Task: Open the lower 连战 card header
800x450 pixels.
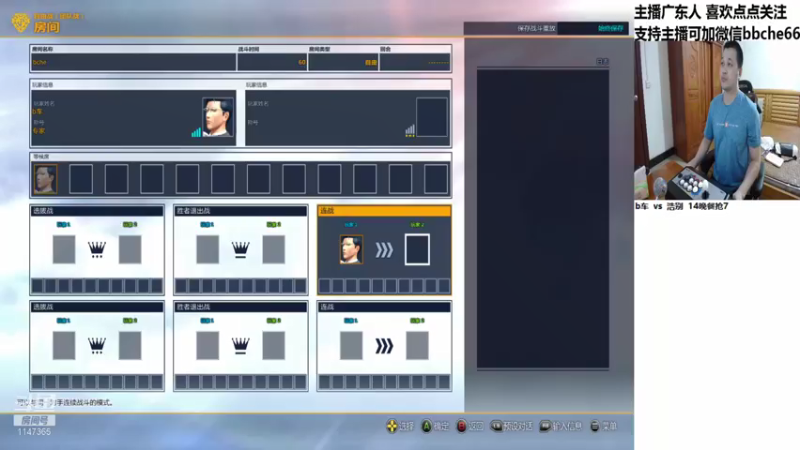Action: point(384,307)
